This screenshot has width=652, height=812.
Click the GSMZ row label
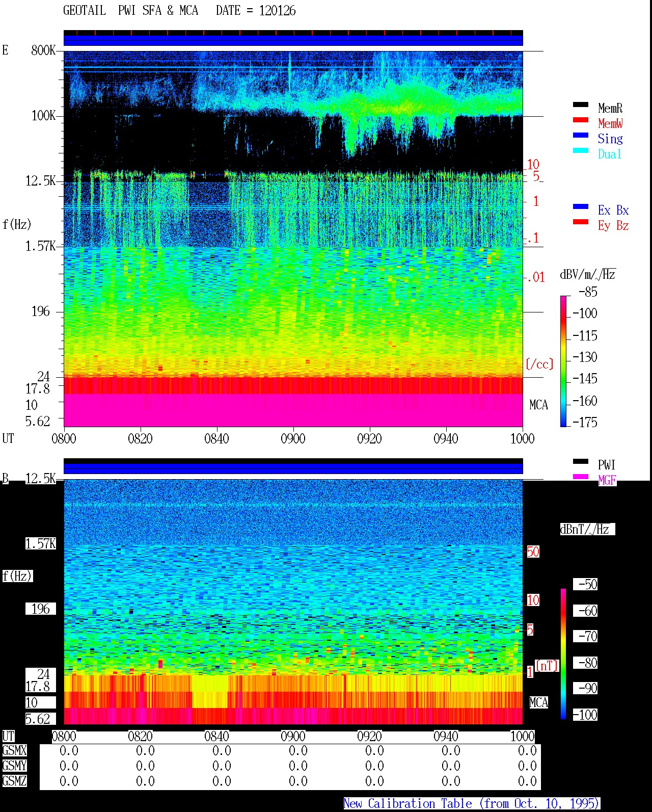(14, 781)
